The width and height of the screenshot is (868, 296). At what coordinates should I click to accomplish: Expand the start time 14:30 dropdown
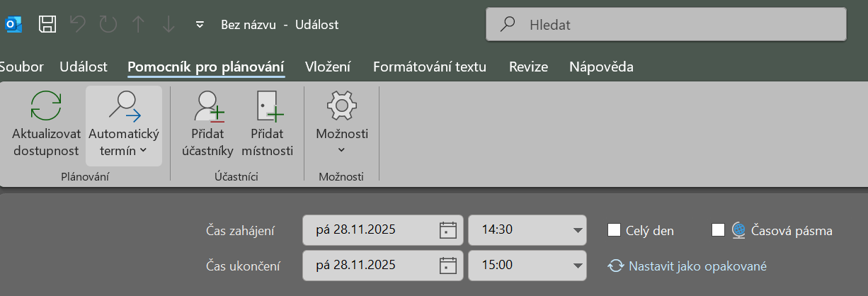(573, 230)
